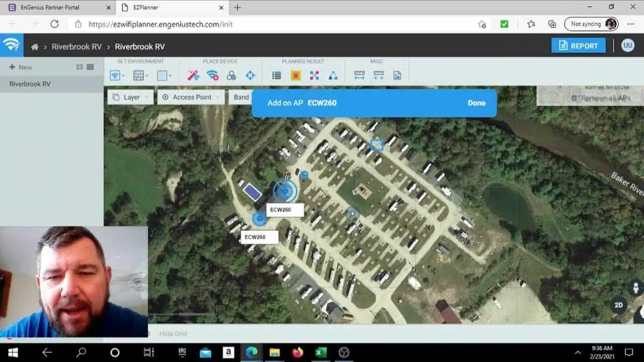Click the second ruler distance icon
This screenshot has height=362, width=644.
click(x=378, y=75)
